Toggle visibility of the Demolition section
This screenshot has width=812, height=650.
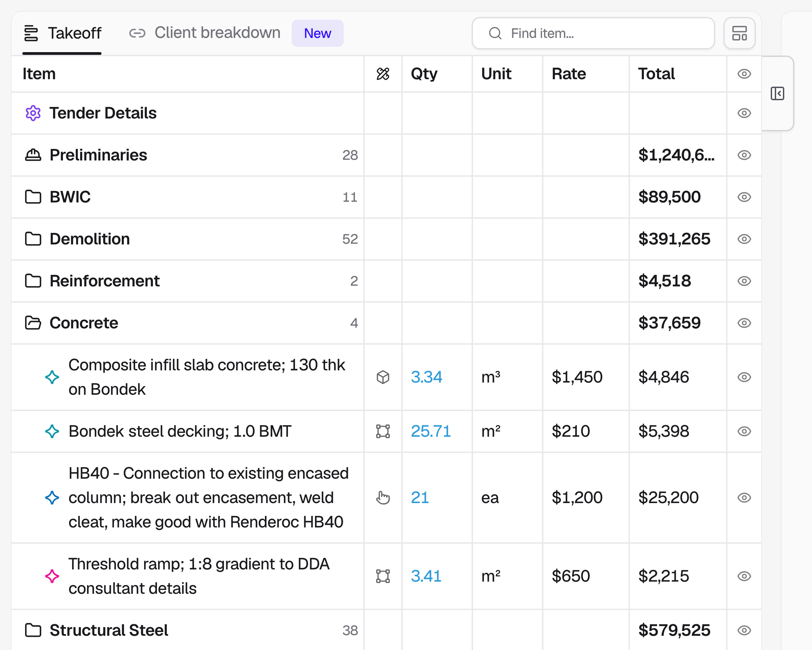(x=744, y=239)
